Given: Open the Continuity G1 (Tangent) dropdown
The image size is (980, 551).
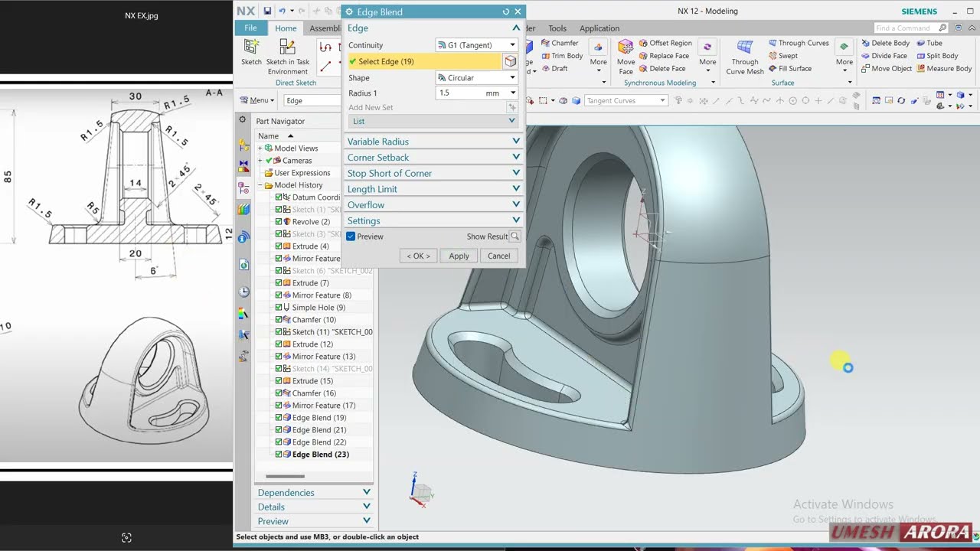Looking at the screenshot, I should [x=476, y=45].
